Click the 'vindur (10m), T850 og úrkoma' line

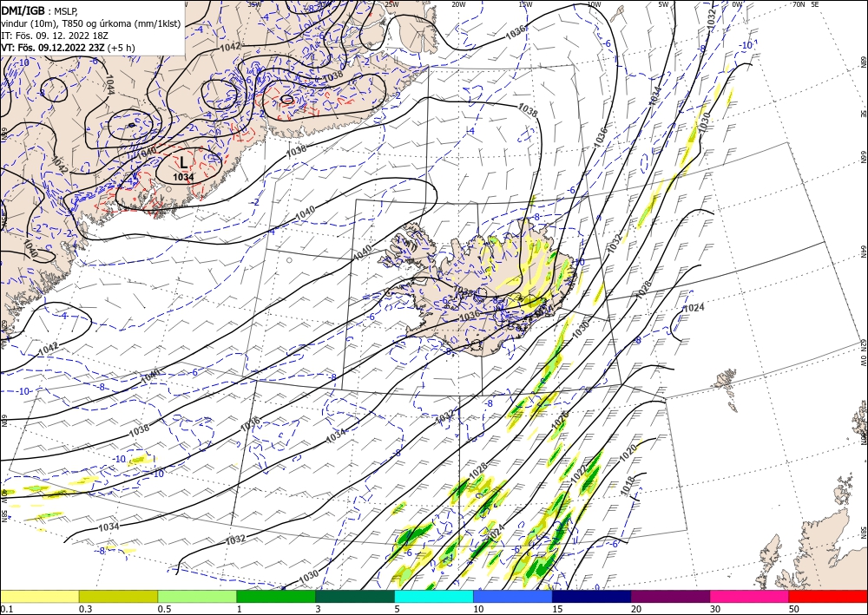pos(91,23)
